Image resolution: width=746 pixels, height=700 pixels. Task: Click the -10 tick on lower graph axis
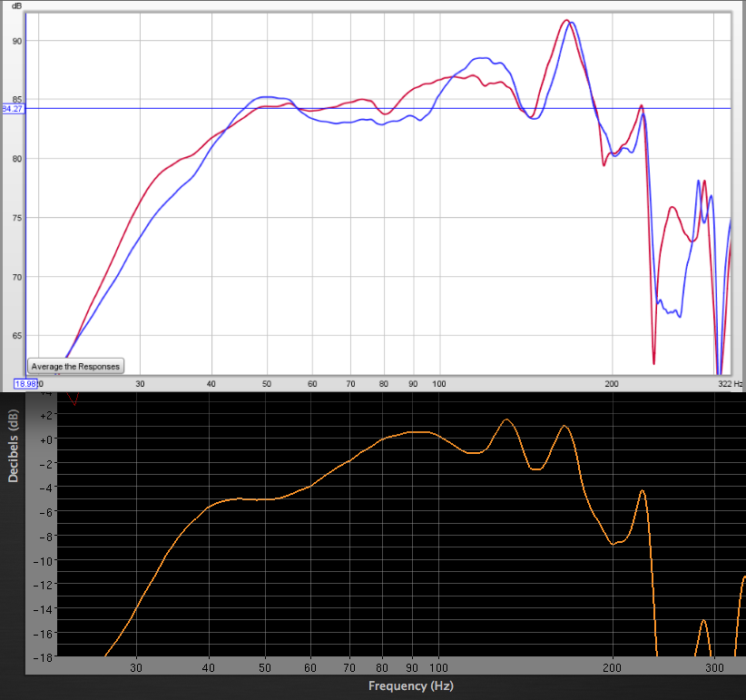point(43,561)
